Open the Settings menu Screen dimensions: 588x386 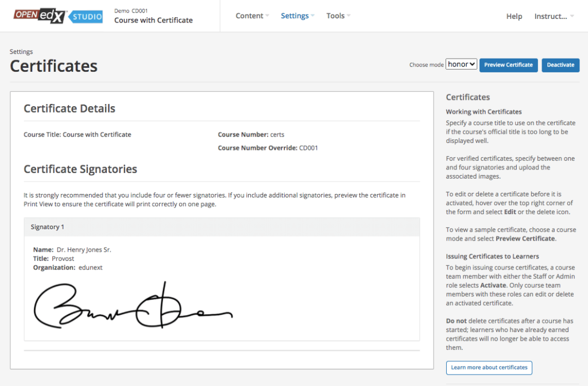click(297, 16)
